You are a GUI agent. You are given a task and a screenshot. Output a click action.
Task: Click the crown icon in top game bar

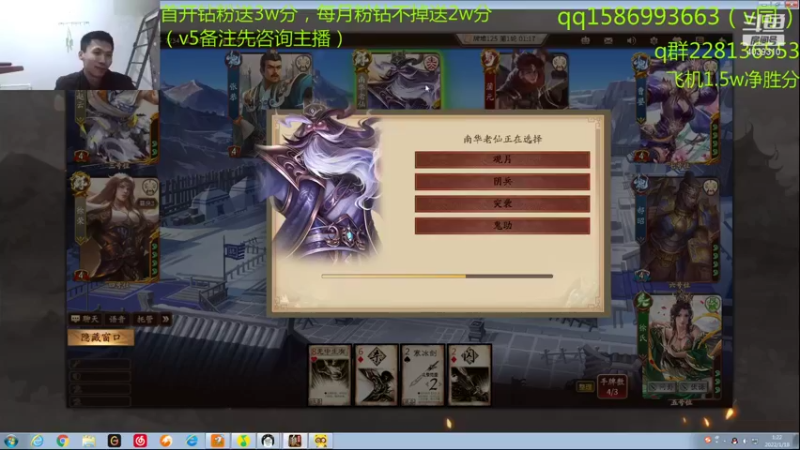pyautogui.click(x=585, y=40)
